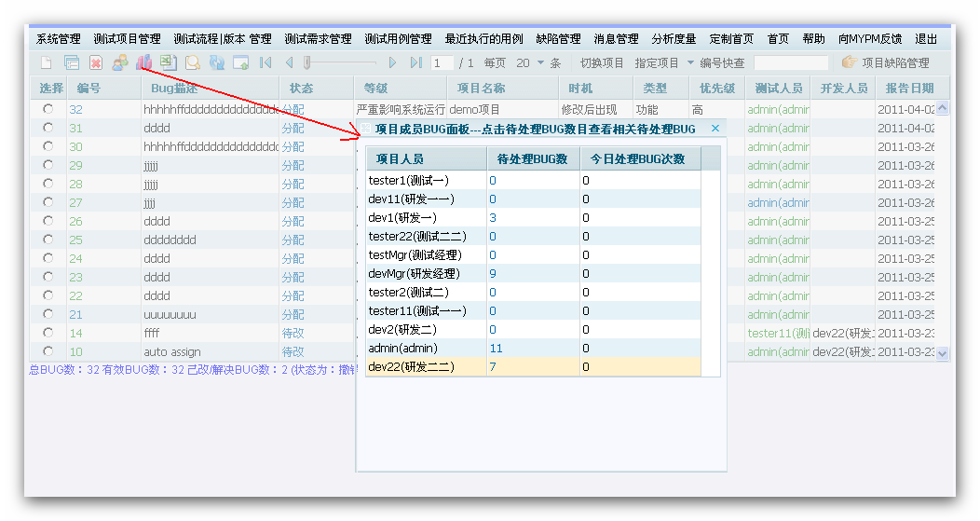Click the two-person assign users icon
The width and height of the screenshot is (980, 521).
tap(120, 62)
